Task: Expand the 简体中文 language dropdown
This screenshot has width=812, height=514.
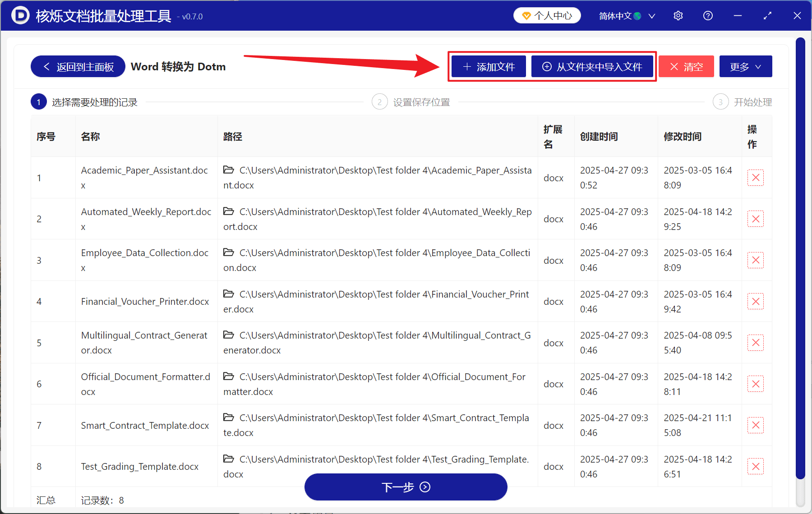Action: (x=627, y=16)
